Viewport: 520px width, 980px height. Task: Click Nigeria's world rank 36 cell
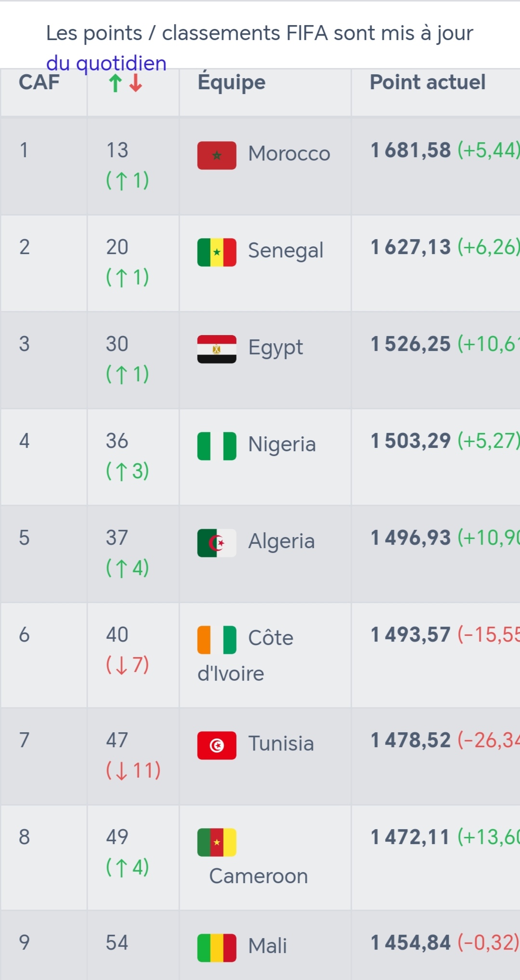(x=117, y=441)
